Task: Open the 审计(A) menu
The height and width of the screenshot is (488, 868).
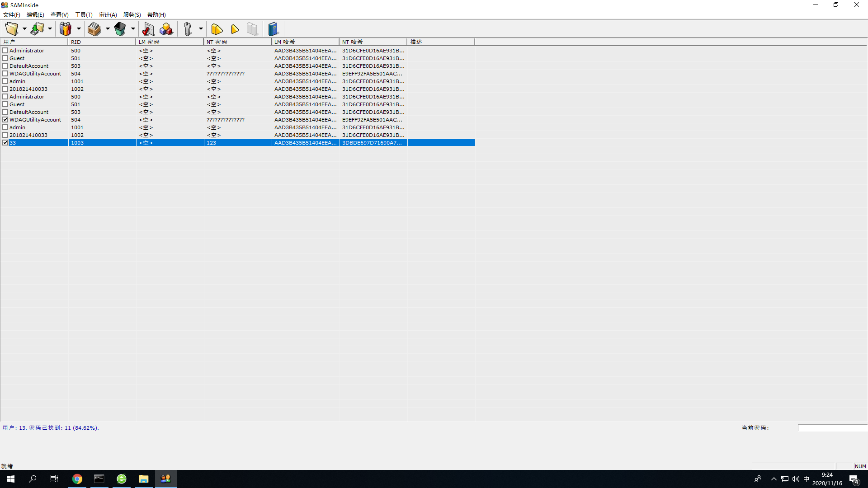Action: click(x=108, y=15)
